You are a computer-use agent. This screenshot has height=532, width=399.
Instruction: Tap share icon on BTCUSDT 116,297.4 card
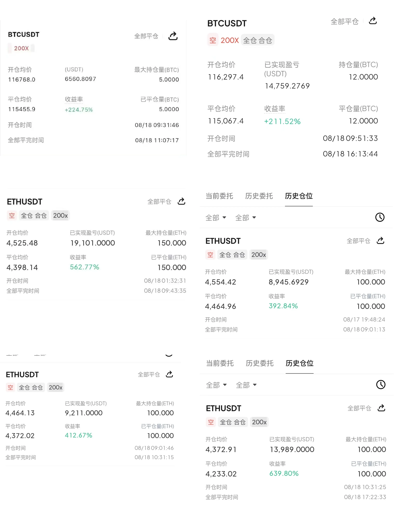coord(373,21)
